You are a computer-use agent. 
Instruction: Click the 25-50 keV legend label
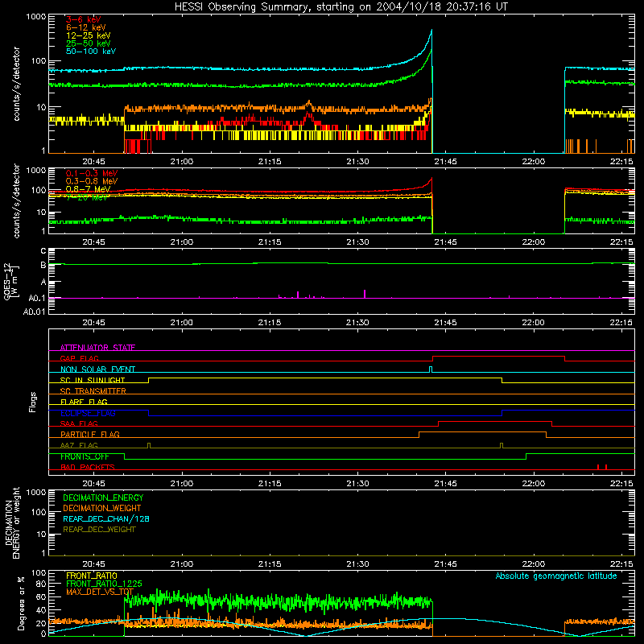pos(89,43)
